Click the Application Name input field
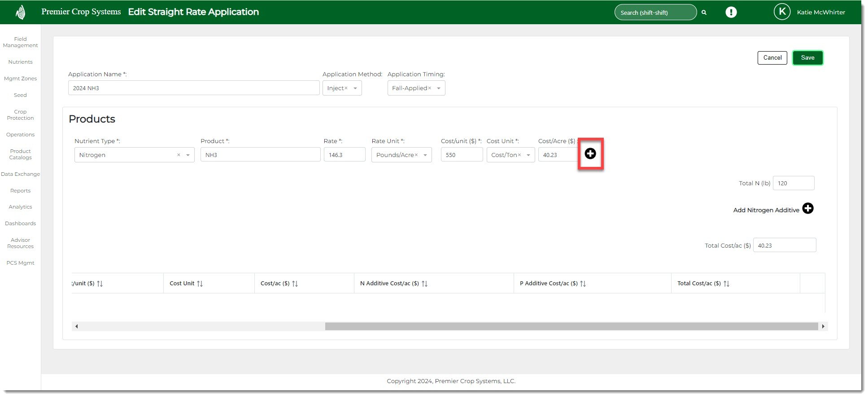This screenshot has height=397, width=868. coord(193,88)
